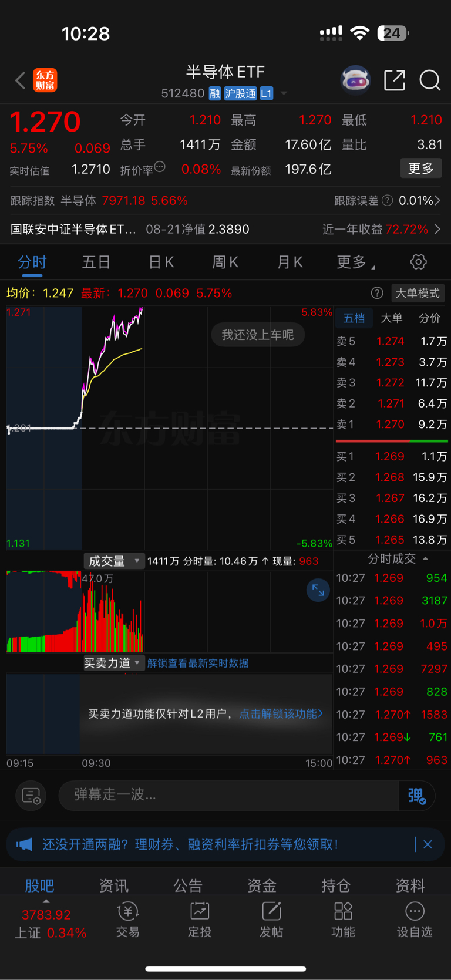
Task: Open the 股吧 tab
Action: (39, 885)
